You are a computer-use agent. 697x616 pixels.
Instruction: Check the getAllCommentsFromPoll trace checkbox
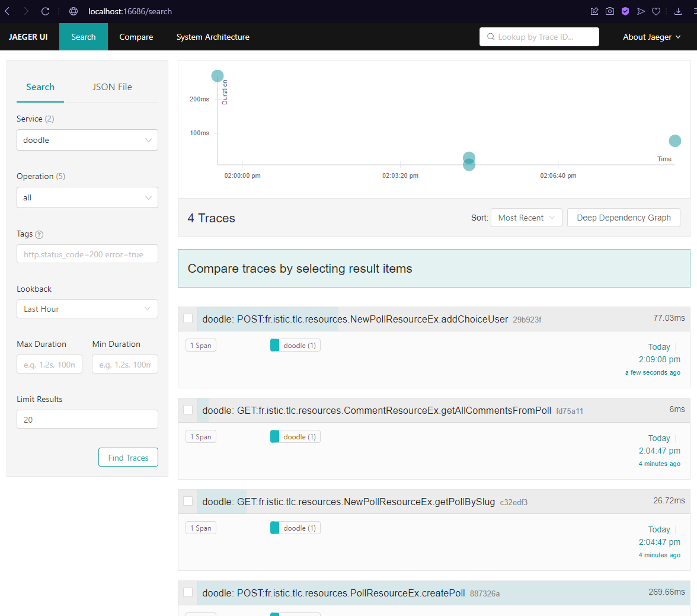click(188, 410)
